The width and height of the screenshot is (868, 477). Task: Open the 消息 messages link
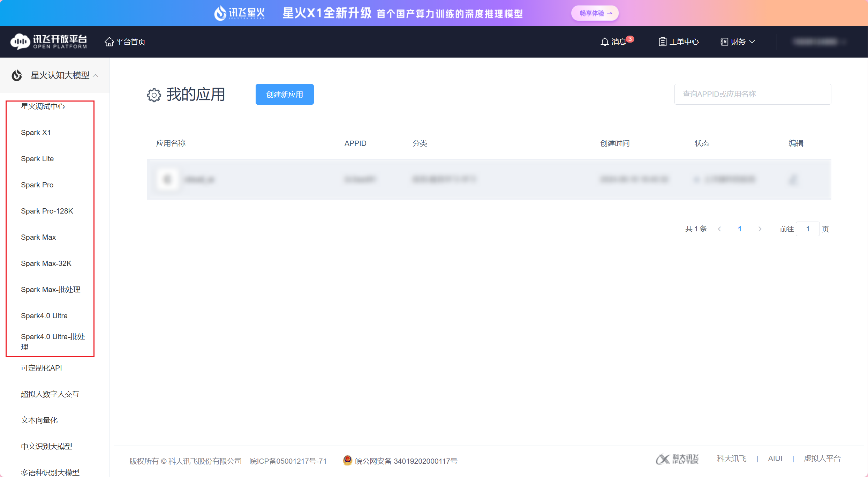coord(619,42)
